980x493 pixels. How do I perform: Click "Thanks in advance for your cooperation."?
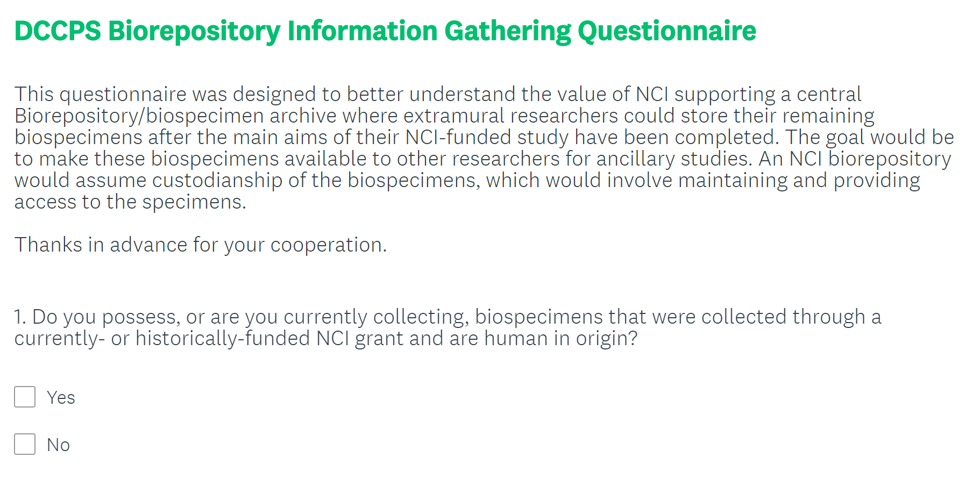click(x=201, y=245)
